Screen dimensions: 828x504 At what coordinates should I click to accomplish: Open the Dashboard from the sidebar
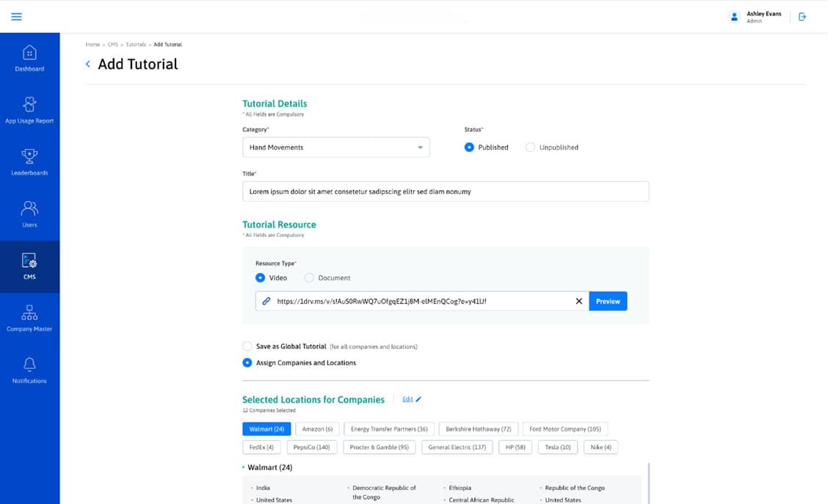[29, 57]
